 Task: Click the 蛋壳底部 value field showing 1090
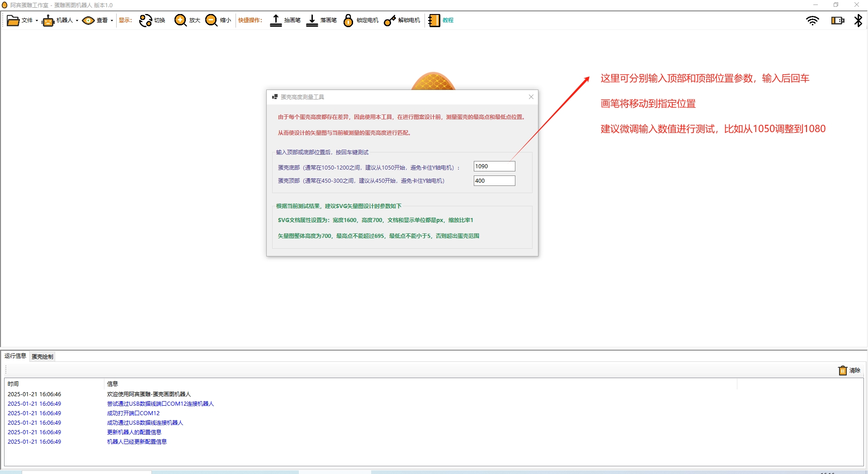click(494, 166)
